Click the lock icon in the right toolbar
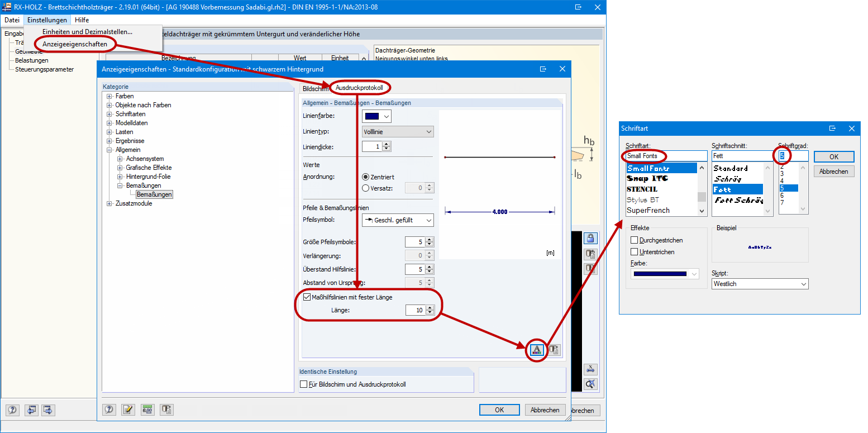 (590, 238)
